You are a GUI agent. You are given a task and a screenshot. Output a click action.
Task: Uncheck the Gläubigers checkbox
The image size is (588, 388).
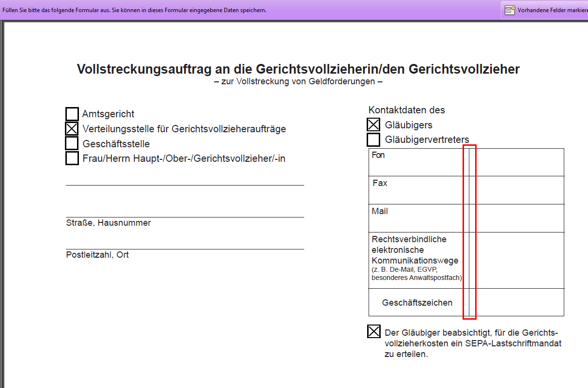click(373, 124)
